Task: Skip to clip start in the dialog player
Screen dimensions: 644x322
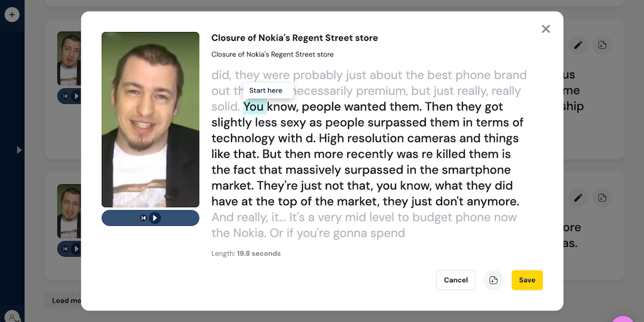Action: point(143,218)
